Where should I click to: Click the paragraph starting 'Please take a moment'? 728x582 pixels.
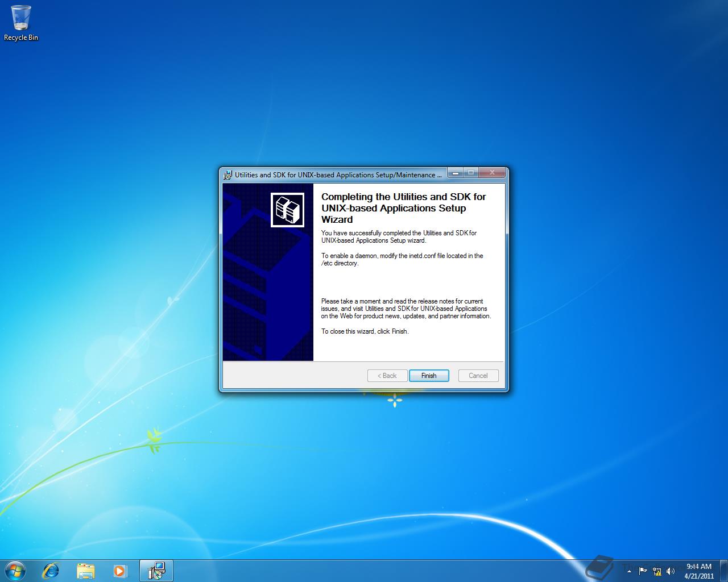(x=406, y=309)
